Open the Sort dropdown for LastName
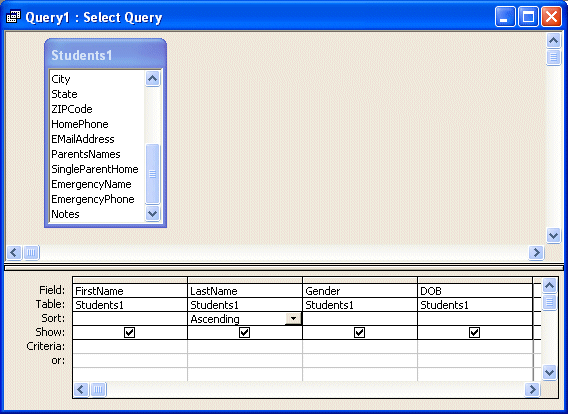 (293, 319)
